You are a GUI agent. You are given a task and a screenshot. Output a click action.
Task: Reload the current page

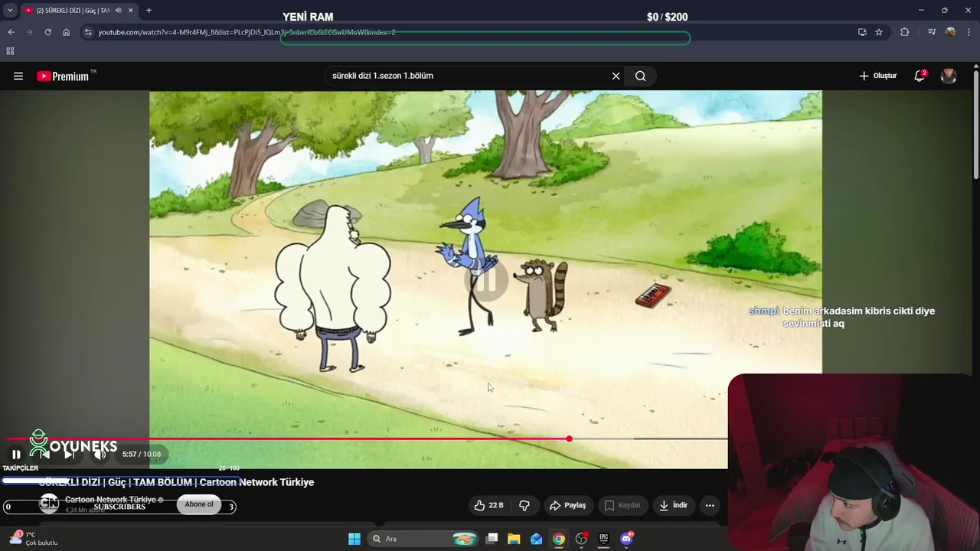(x=47, y=32)
